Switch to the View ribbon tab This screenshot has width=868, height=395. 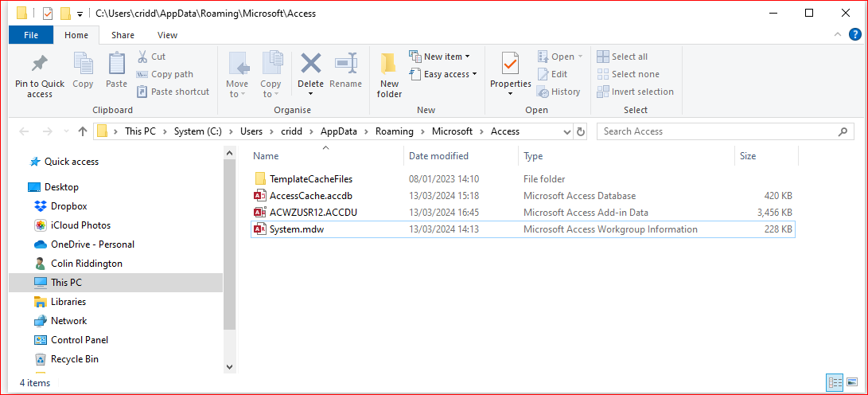(167, 35)
